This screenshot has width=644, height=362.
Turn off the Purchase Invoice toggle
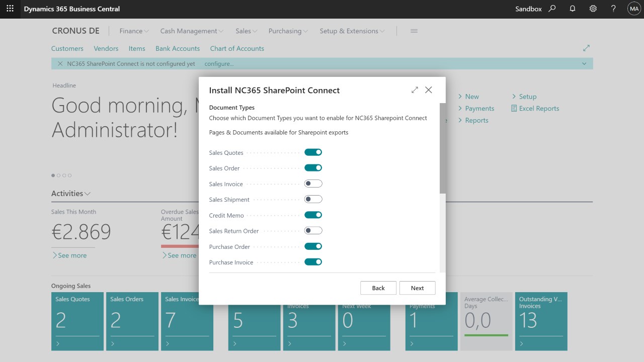(x=313, y=262)
